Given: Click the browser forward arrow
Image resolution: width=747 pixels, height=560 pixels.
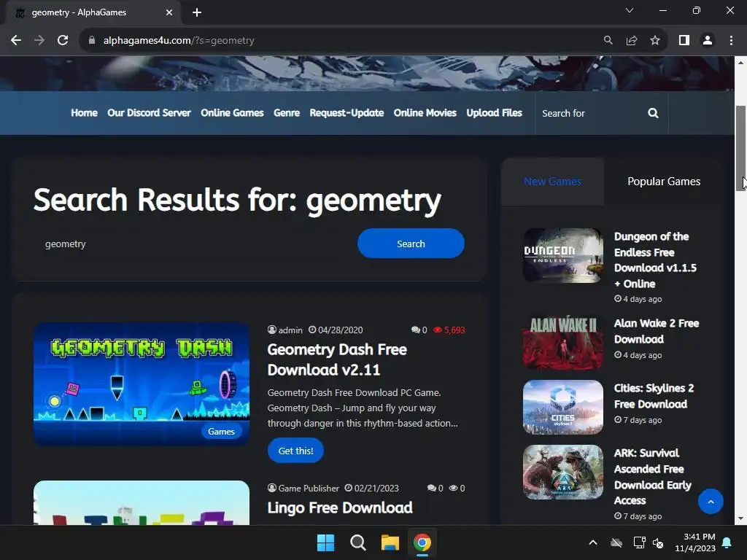Looking at the screenshot, I should coord(39,41).
